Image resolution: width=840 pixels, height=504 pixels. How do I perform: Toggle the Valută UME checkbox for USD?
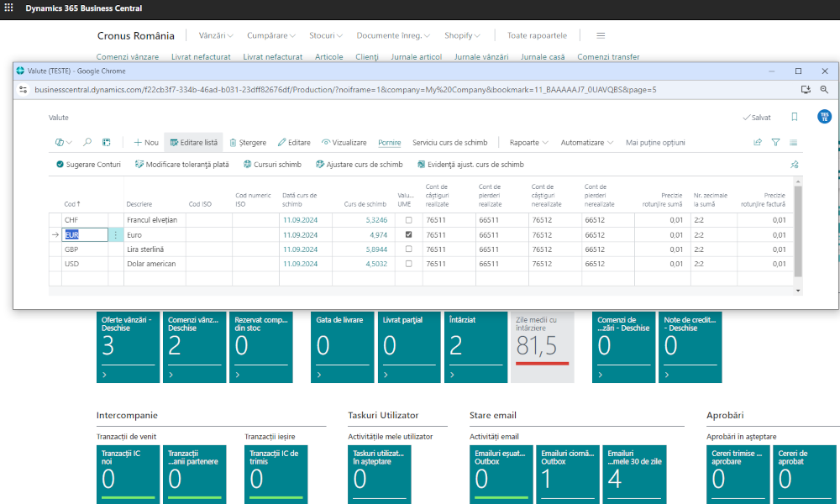408,264
